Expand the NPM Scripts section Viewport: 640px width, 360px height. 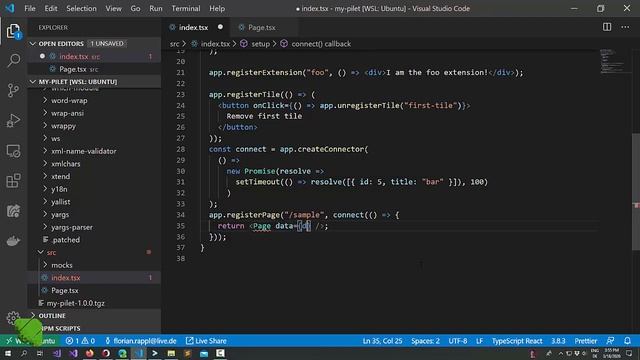[x=59, y=328]
